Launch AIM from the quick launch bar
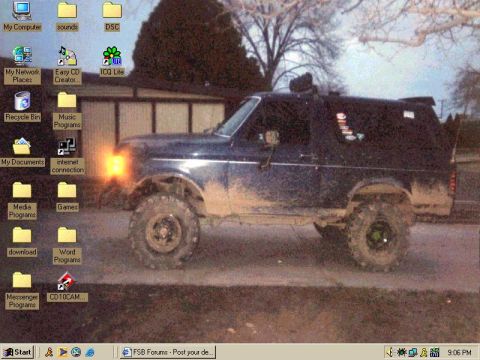This screenshot has width=480, height=360. (49, 352)
